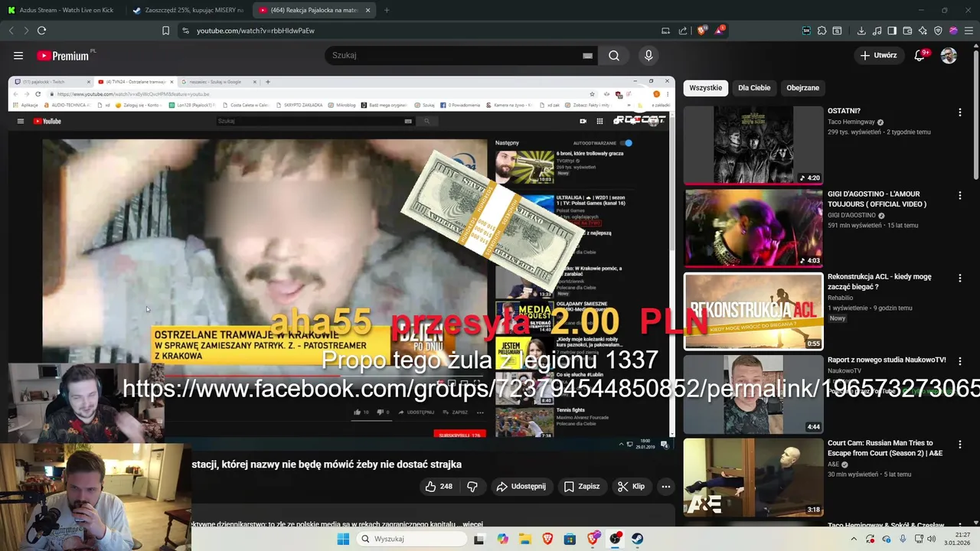980x551 pixels.
Task: Click the address bar URL
Action: [256, 31]
